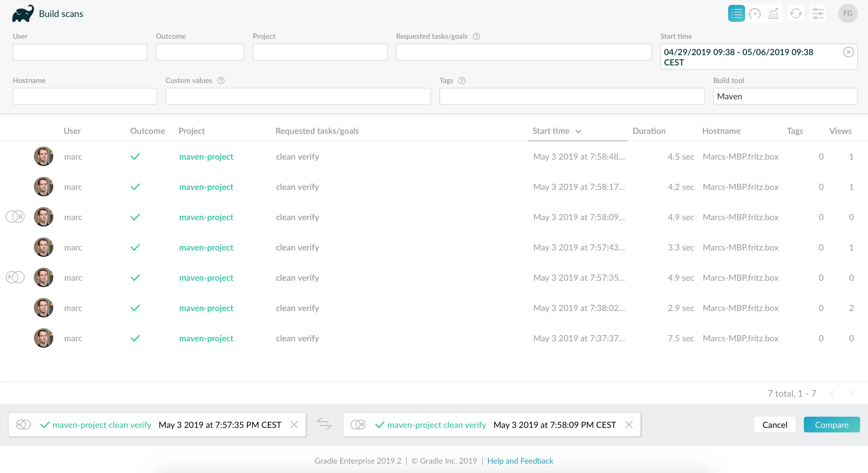Click the Hostname filter input
Viewport: 868px width, 473px height.
click(x=85, y=96)
